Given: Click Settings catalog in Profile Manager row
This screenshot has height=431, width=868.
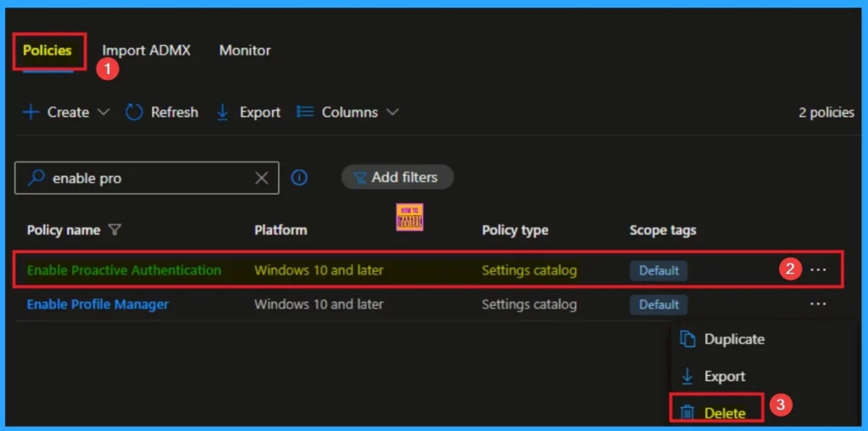Looking at the screenshot, I should [x=529, y=304].
